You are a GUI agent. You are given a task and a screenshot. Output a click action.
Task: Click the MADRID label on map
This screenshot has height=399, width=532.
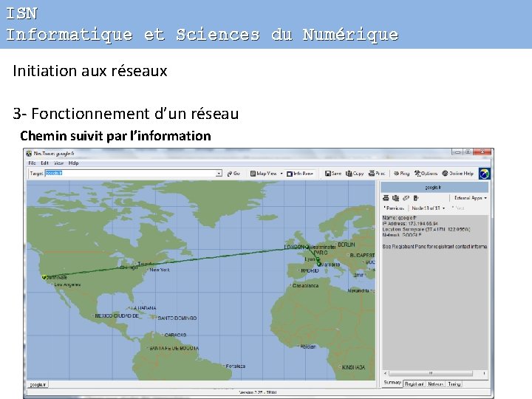pyautogui.click(x=310, y=270)
